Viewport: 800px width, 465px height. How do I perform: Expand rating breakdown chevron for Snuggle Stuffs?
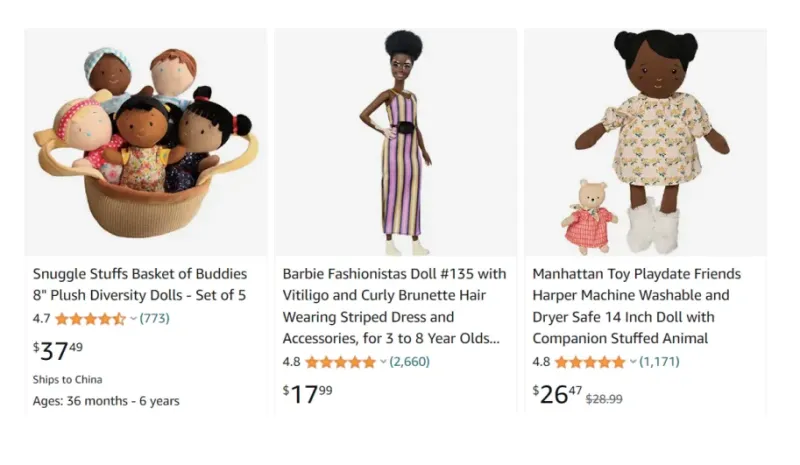pos(133,319)
